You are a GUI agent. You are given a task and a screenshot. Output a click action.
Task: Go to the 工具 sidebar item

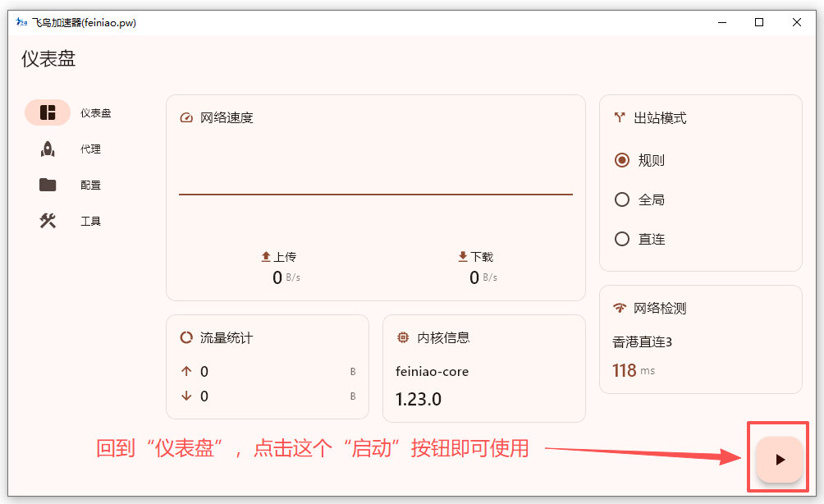coord(90,222)
